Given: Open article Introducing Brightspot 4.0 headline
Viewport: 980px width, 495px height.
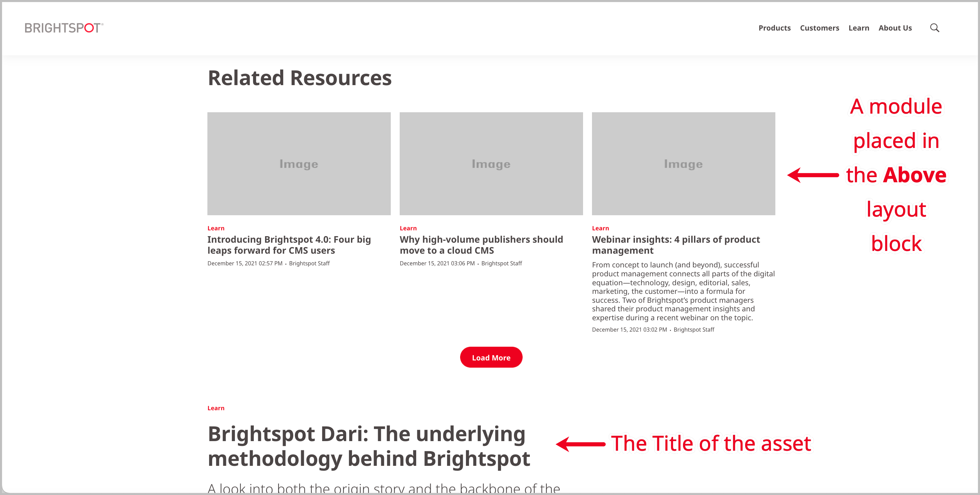Looking at the screenshot, I should click(289, 245).
